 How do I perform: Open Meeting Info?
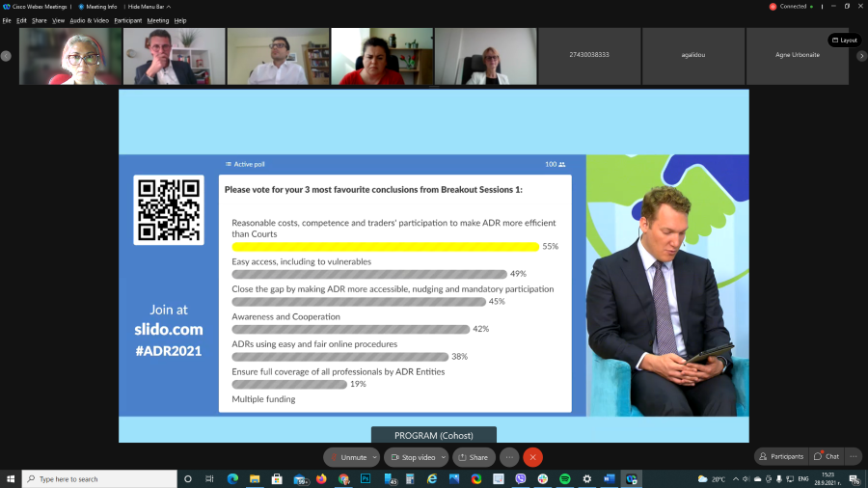(97, 7)
